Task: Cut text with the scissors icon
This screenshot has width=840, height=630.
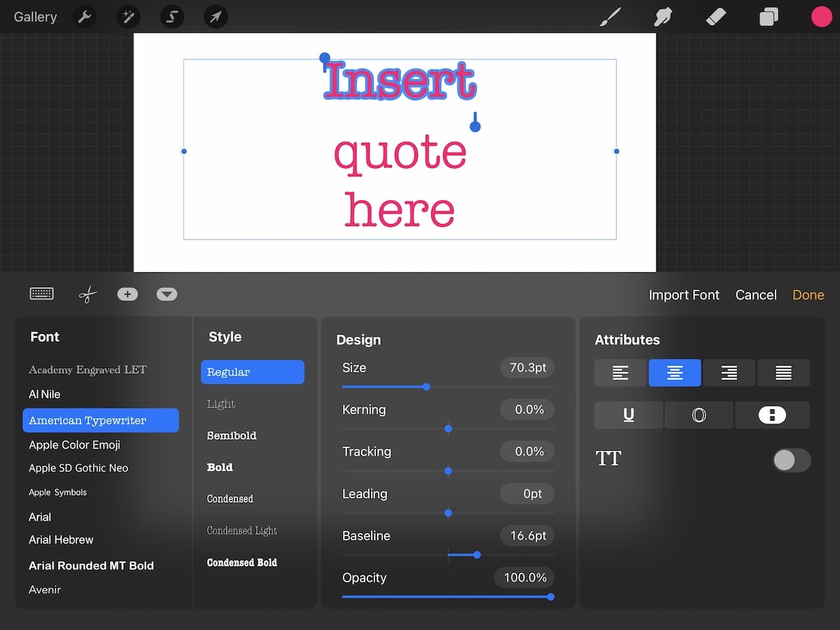Action: (87, 294)
